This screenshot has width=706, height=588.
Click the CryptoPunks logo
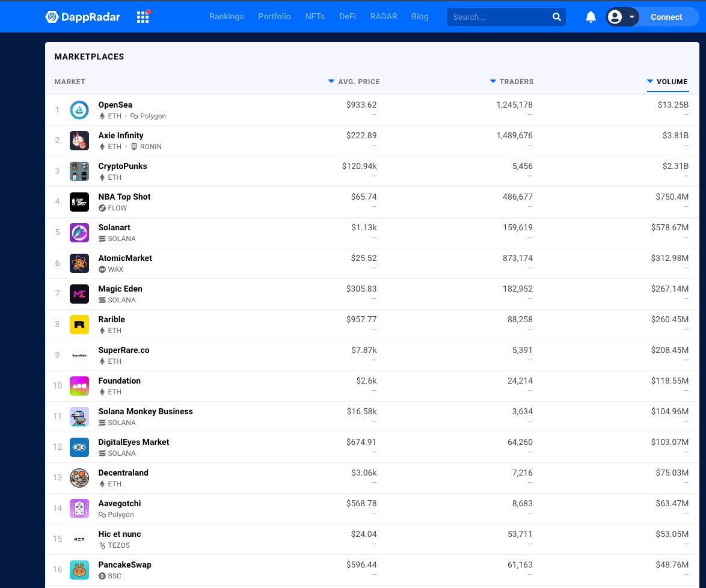pos(79,171)
